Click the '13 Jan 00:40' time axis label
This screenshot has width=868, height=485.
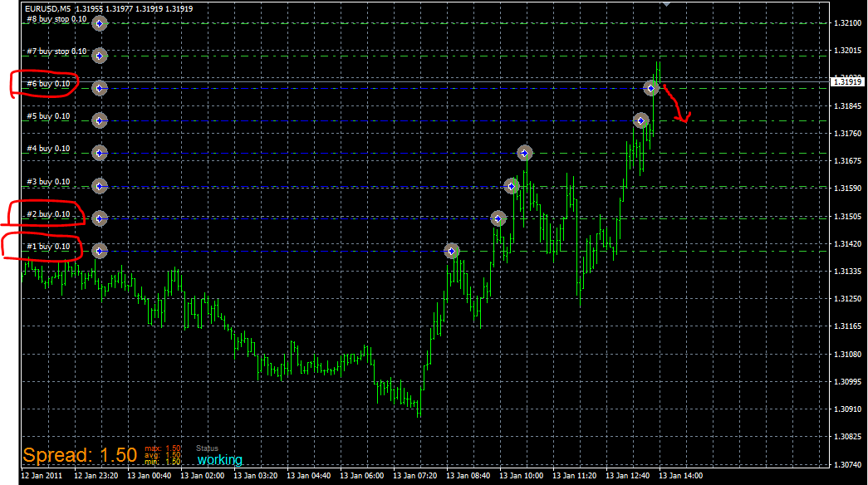[149, 476]
